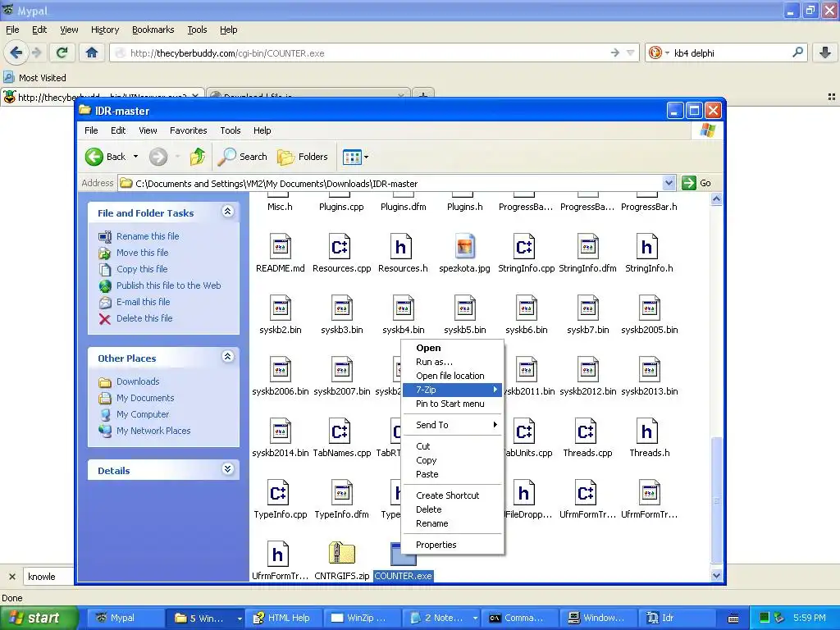Open Mypal URL bar history dropdown

click(631, 52)
